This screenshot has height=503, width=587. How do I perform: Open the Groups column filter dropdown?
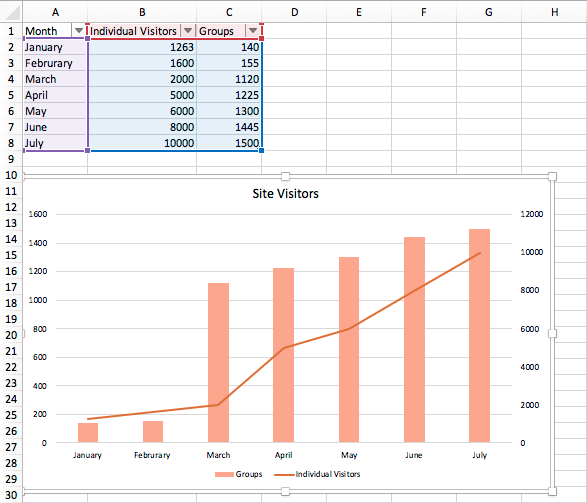tap(253, 31)
